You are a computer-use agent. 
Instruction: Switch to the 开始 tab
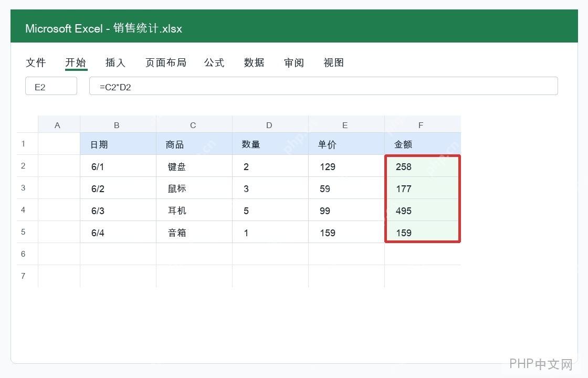coord(76,62)
